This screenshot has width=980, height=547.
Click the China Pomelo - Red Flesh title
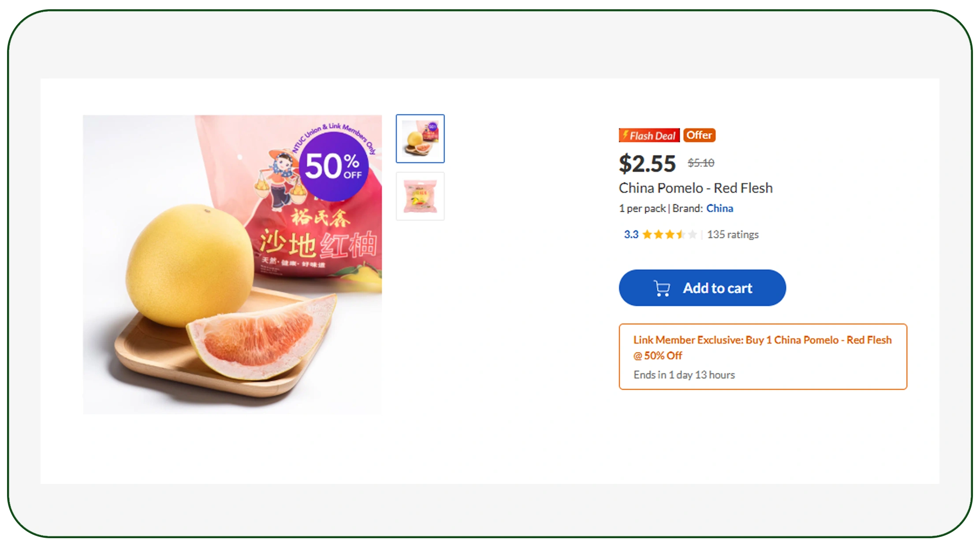(x=695, y=188)
